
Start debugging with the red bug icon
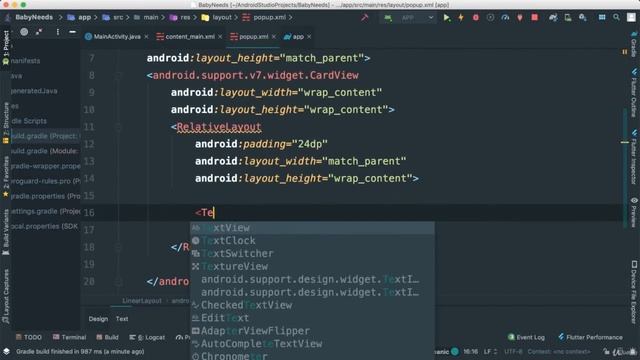476,18
